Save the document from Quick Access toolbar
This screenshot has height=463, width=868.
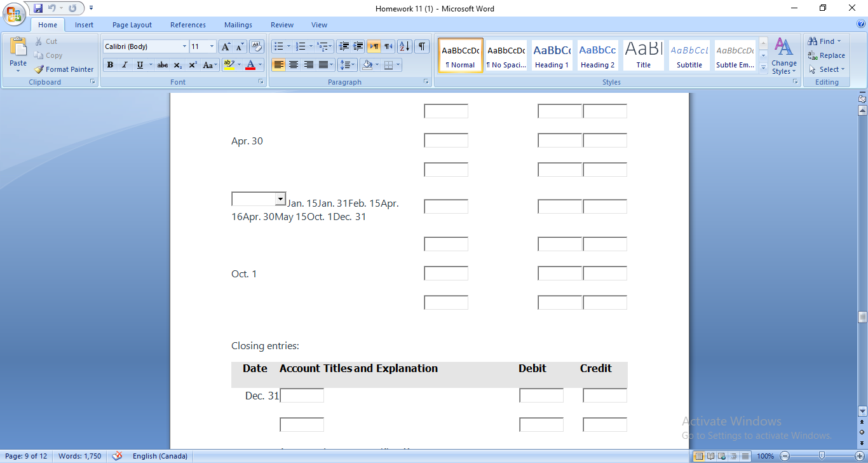38,8
